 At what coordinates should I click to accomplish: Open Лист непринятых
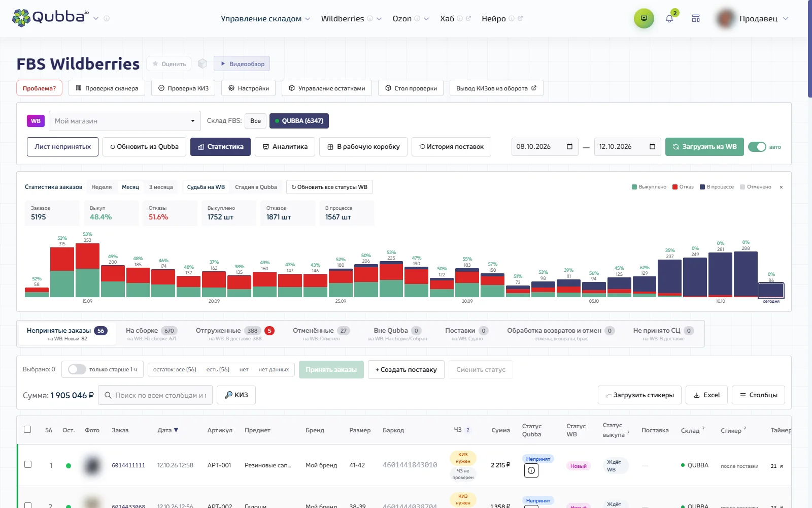coord(62,146)
